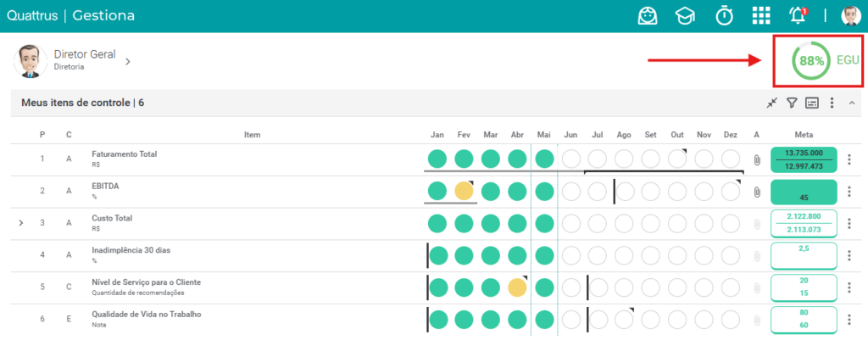Click the stopwatch timer icon
This screenshot has height=357, width=868.
724,15
